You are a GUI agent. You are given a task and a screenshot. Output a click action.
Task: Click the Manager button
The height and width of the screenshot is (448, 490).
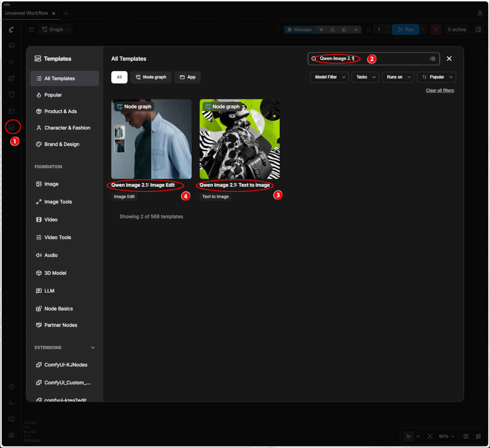[x=300, y=29]
